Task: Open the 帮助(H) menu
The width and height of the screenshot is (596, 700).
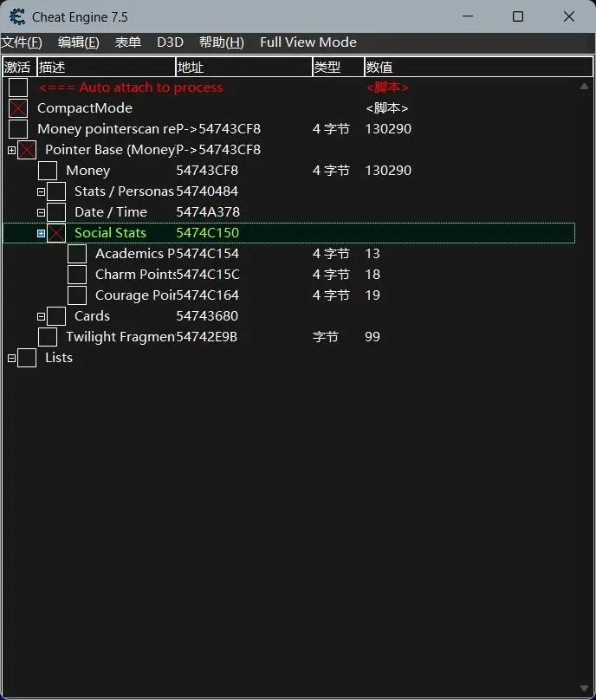Action: click(x=222, y=42)
